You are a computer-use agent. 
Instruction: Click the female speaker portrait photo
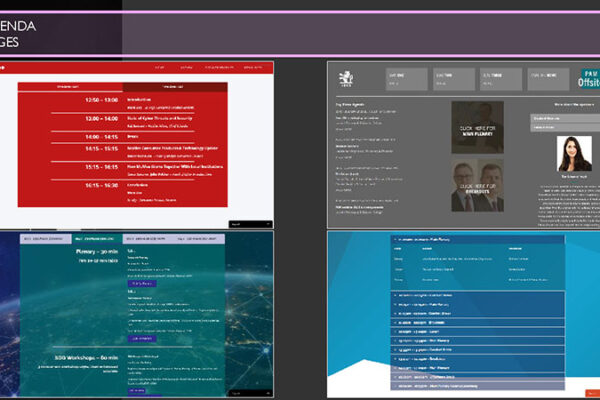tap(573, 156)
